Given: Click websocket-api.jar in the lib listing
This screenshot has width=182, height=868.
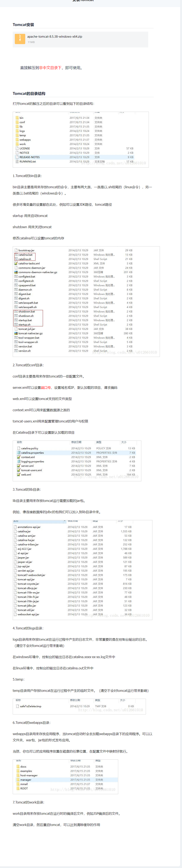Looking at the screenshot, I should tap(28, 615).
